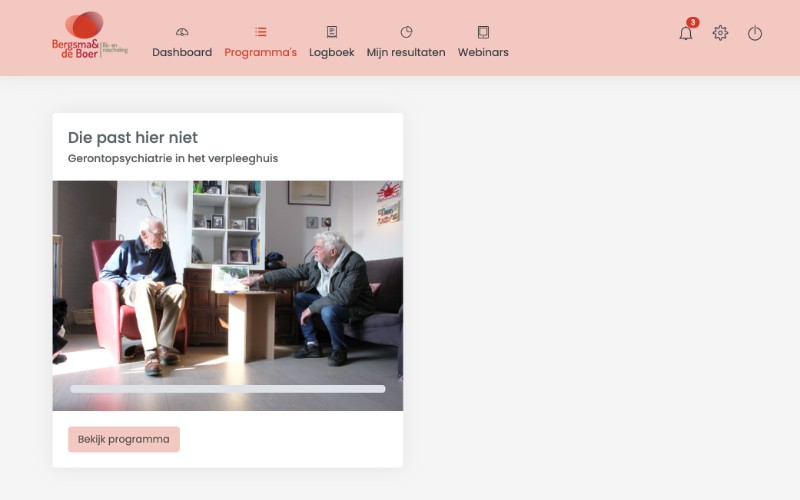Click the Webinars tablet icon
The height and width of the screenshot is (500, 800).
[483, 32]
